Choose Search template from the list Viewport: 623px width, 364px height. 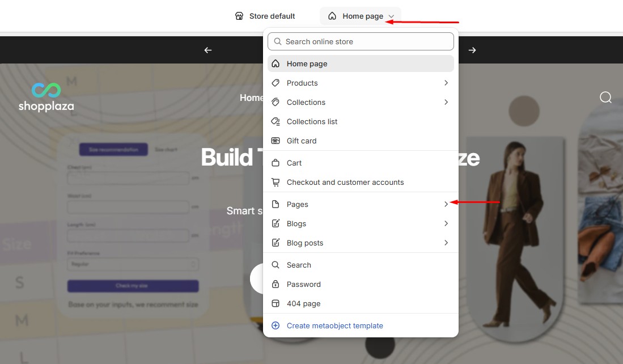299,265
